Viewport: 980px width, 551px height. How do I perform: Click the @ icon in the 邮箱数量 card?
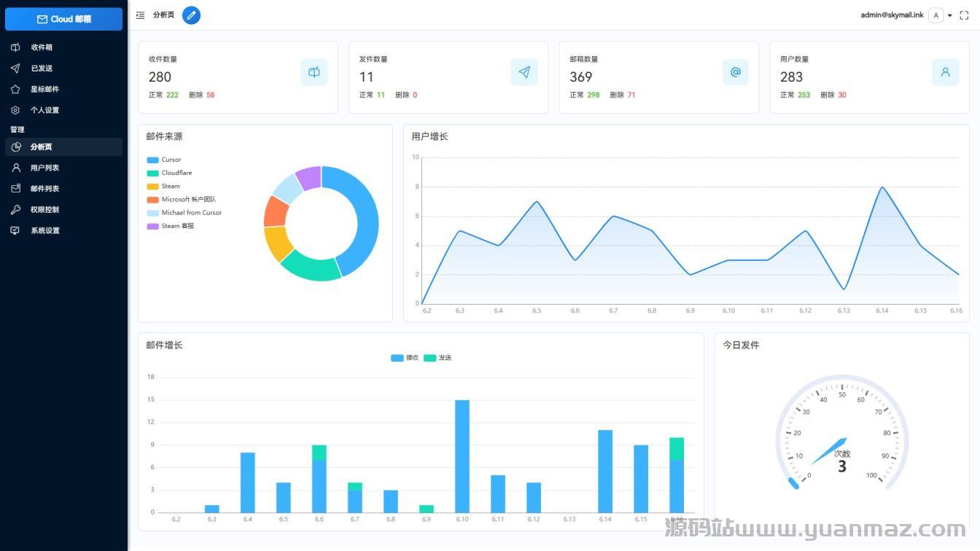(x=735, y=72)
